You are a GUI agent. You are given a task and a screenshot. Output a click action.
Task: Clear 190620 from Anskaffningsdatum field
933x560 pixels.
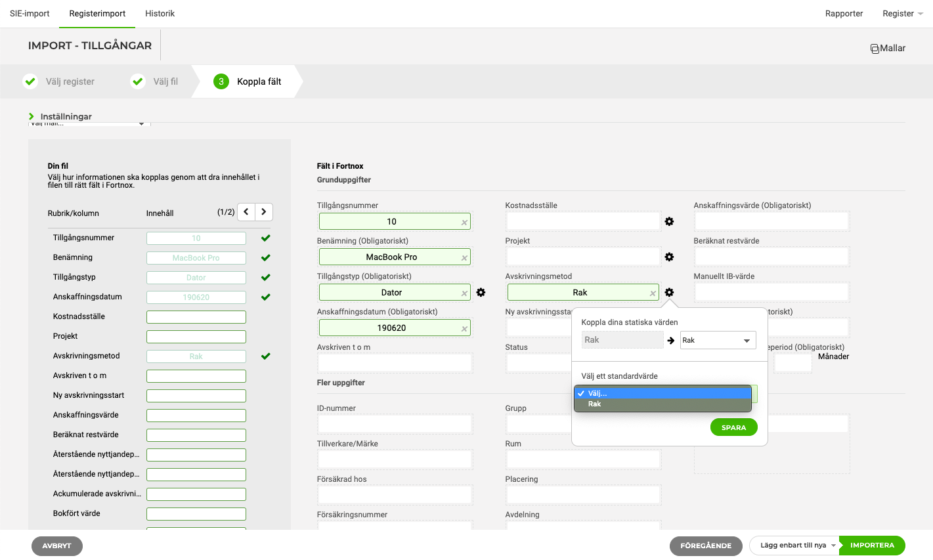464,329
